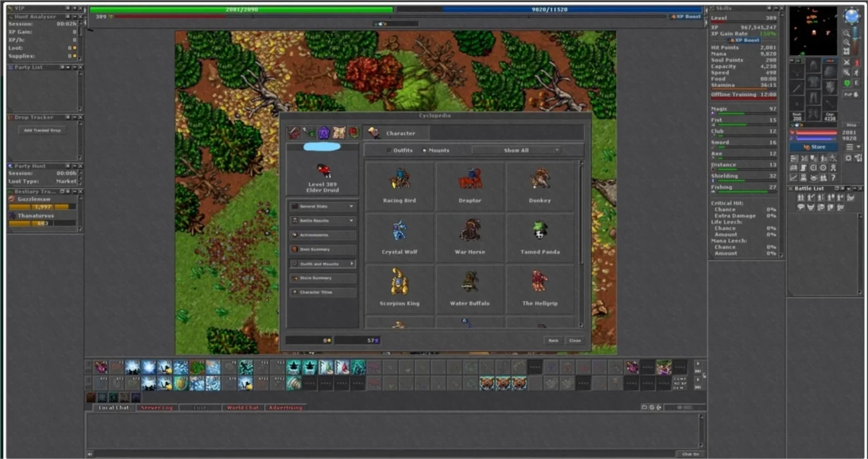This screenshot has width=868, height=459.
Task: Click the armor equipment slot
Action: pos(813,82)
